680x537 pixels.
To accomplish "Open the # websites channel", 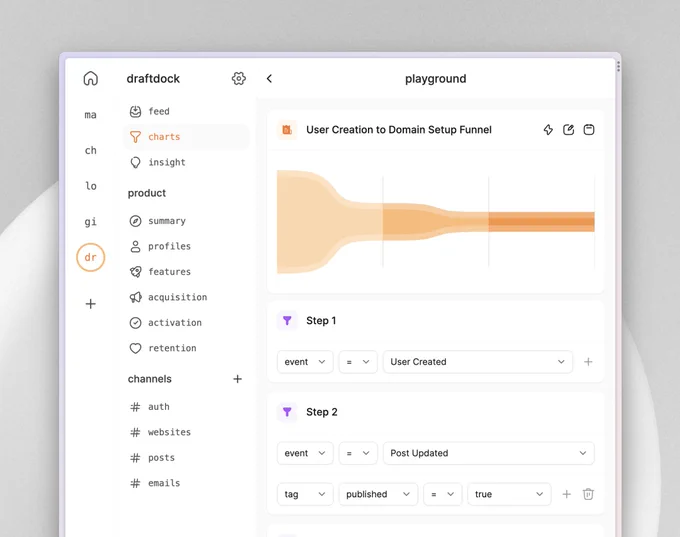I will 160,432.
